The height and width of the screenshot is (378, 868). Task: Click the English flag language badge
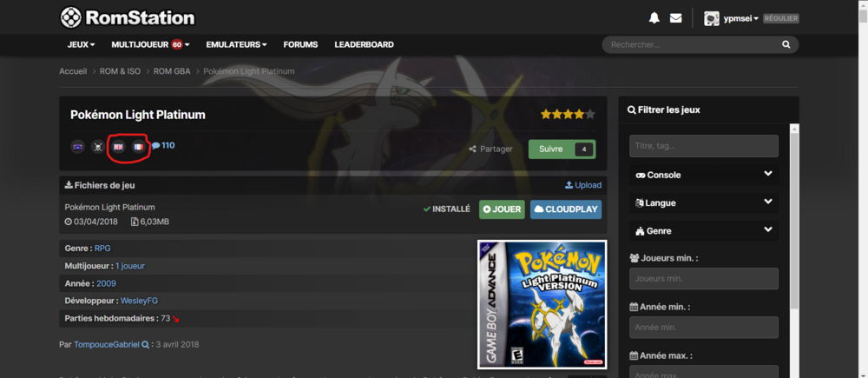(118, 147)
